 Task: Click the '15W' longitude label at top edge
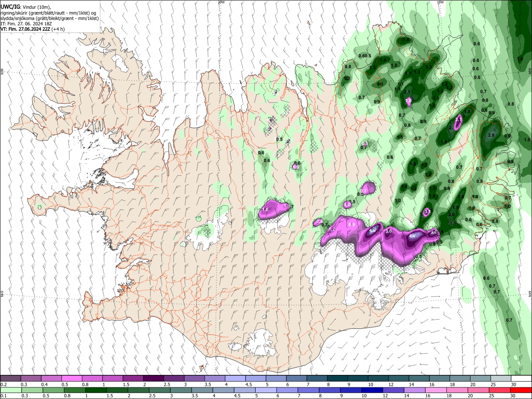tap(440, 2)
